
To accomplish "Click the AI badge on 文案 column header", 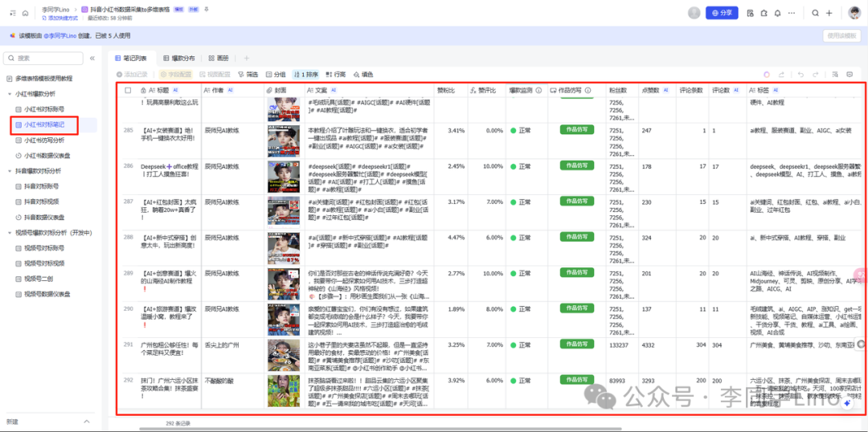I will coord(334,90).
